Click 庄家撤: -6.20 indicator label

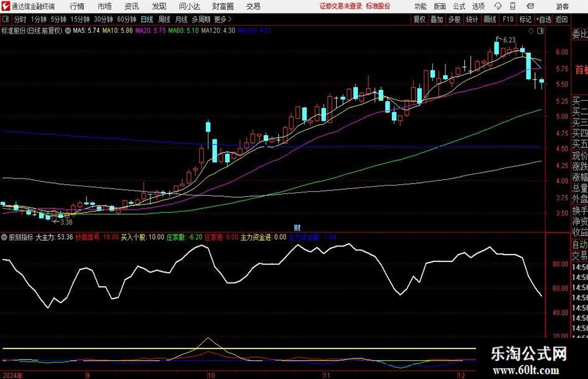[185, 237]
